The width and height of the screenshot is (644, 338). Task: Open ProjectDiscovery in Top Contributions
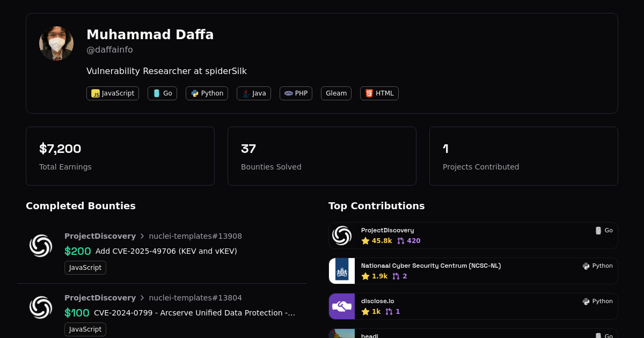point(387,230)
